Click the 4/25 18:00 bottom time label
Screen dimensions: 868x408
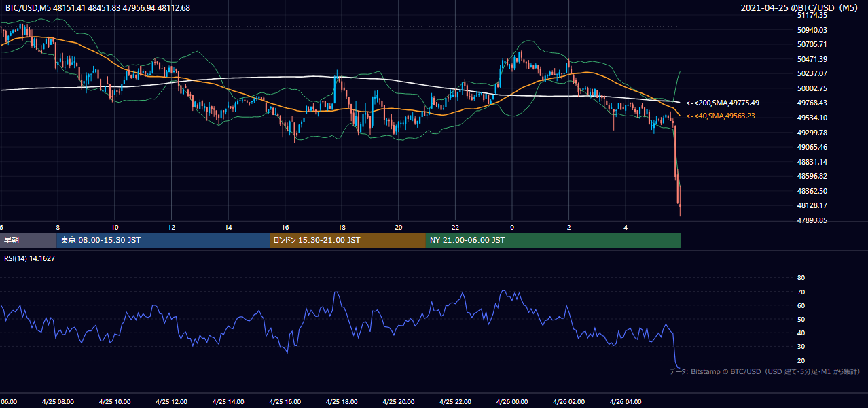pos(342,402)
